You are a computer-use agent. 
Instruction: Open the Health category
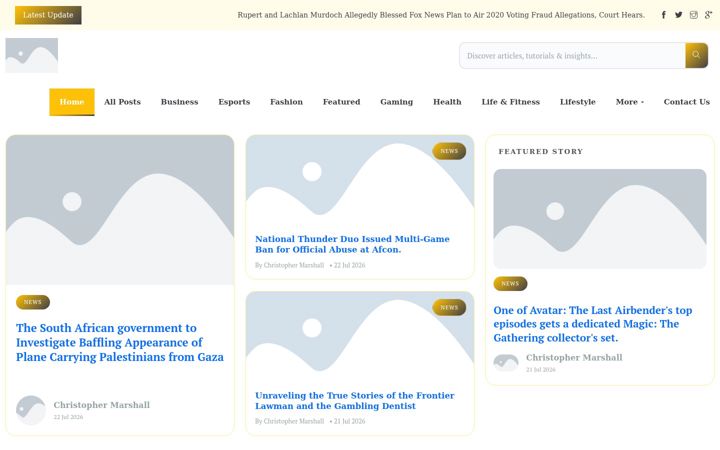coord(447,102)
